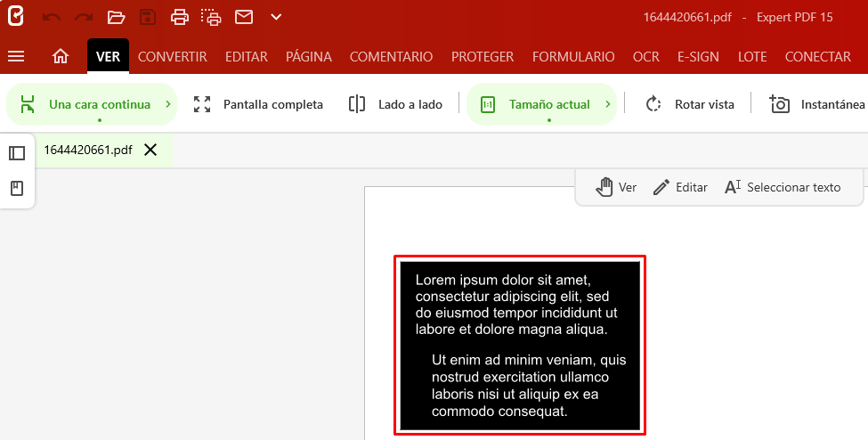Image resolution: width=868 pixels, height=440 pixels.
Task: Take an Instantánea snapshot
Action: click(x=817, y=104)
